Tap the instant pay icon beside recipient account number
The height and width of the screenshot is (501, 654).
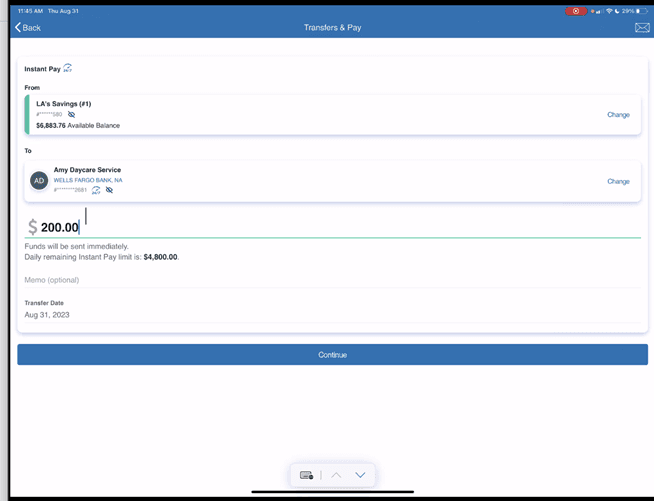(x=96, y=190)
